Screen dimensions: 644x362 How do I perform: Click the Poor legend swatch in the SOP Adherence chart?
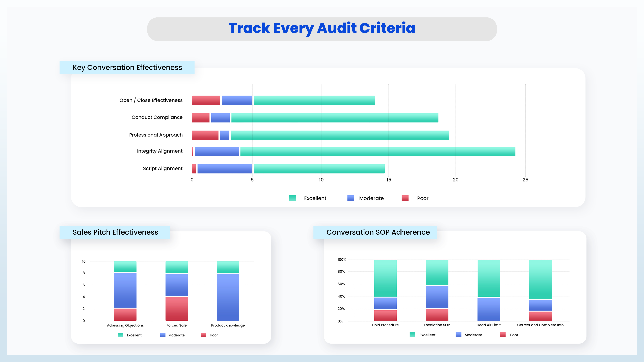click(x=503, y=335)
